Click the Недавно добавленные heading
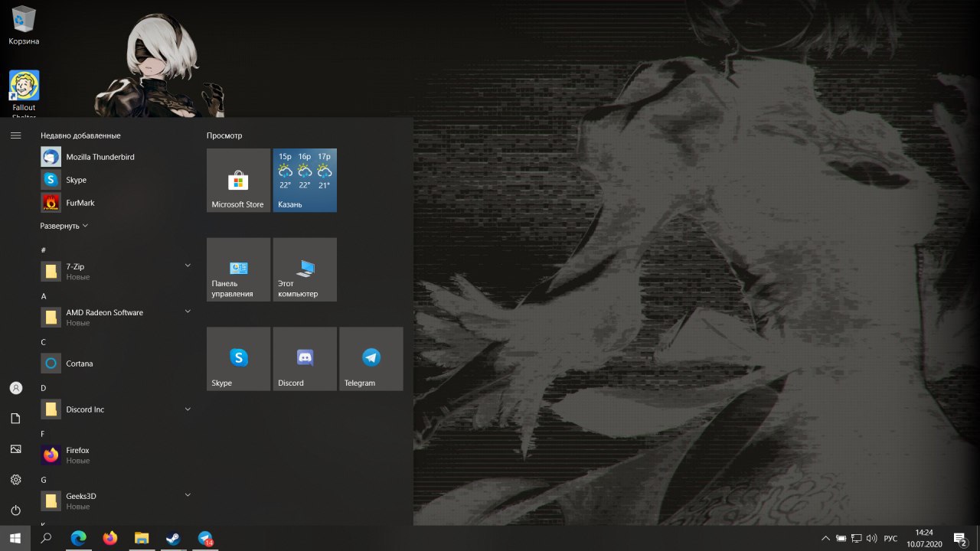 (x=80, y=135)
